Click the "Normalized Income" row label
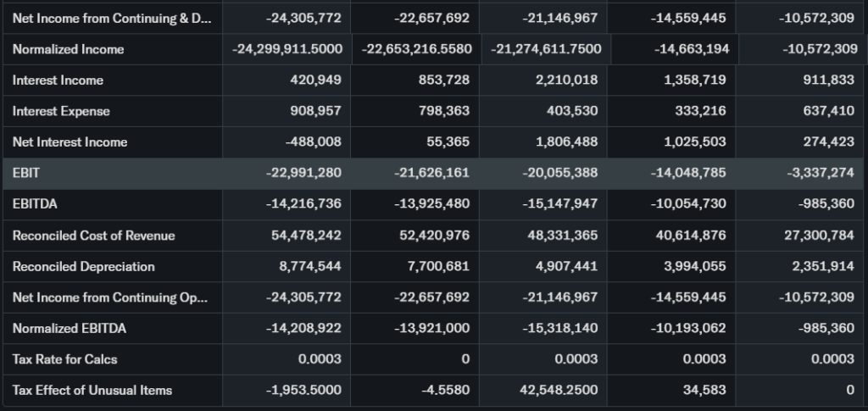Viewport: 868px width, 411px height. (x=68, y=49)
